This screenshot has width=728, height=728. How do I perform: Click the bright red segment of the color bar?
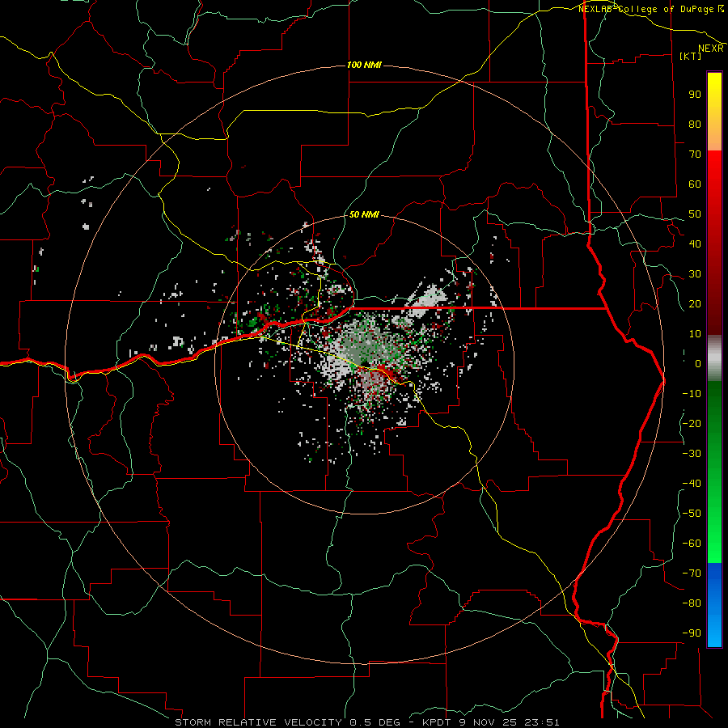point(714,186)
